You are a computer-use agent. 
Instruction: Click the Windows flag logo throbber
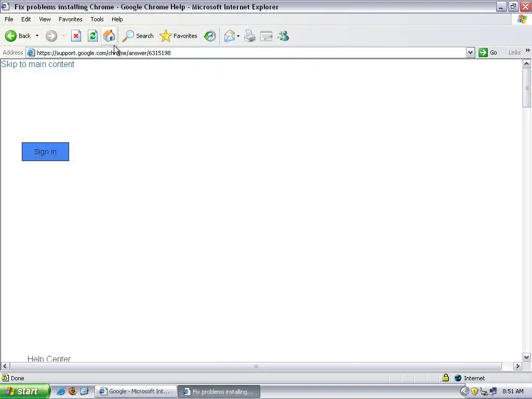click(x=522, y=19)
